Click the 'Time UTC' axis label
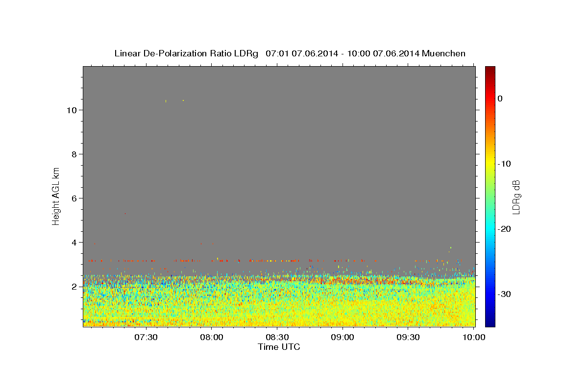This screenshot has height=392, width=588. [279, 347]
